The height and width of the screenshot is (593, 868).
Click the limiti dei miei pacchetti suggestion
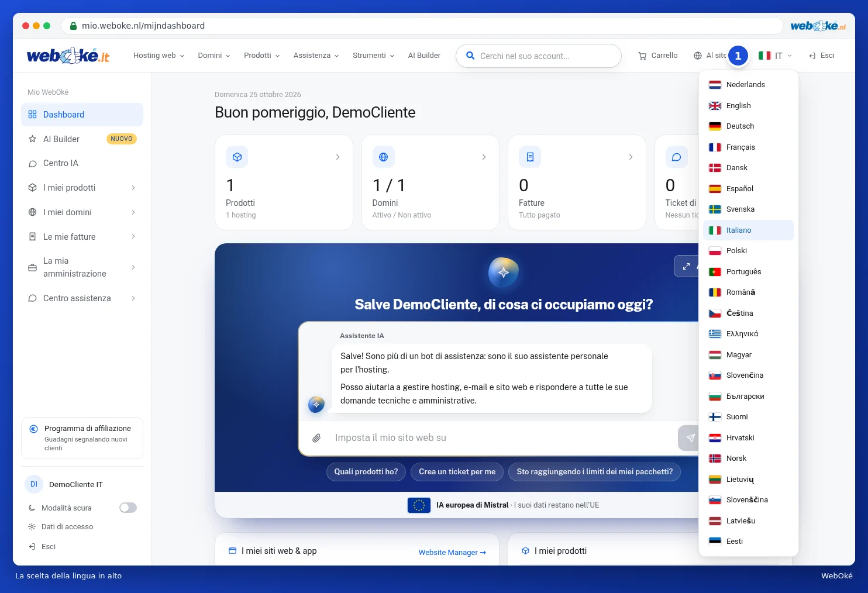(594, 472)
